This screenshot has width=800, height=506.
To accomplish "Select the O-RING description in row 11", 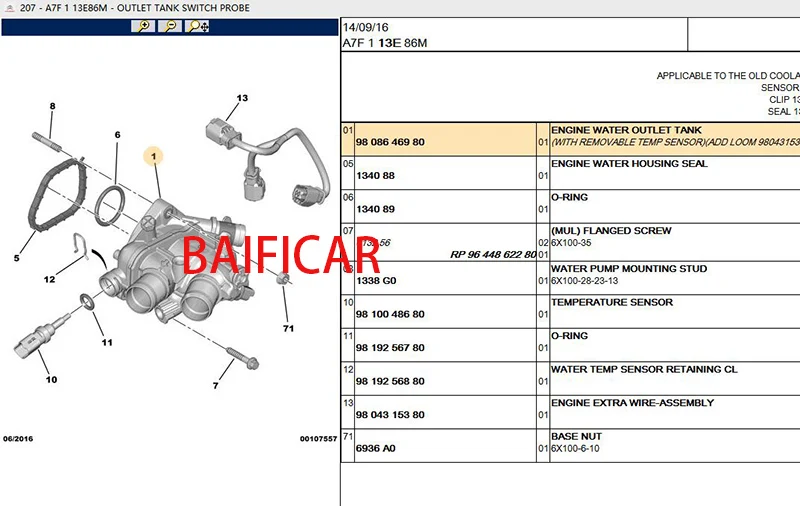I will (x=569, y=336).
